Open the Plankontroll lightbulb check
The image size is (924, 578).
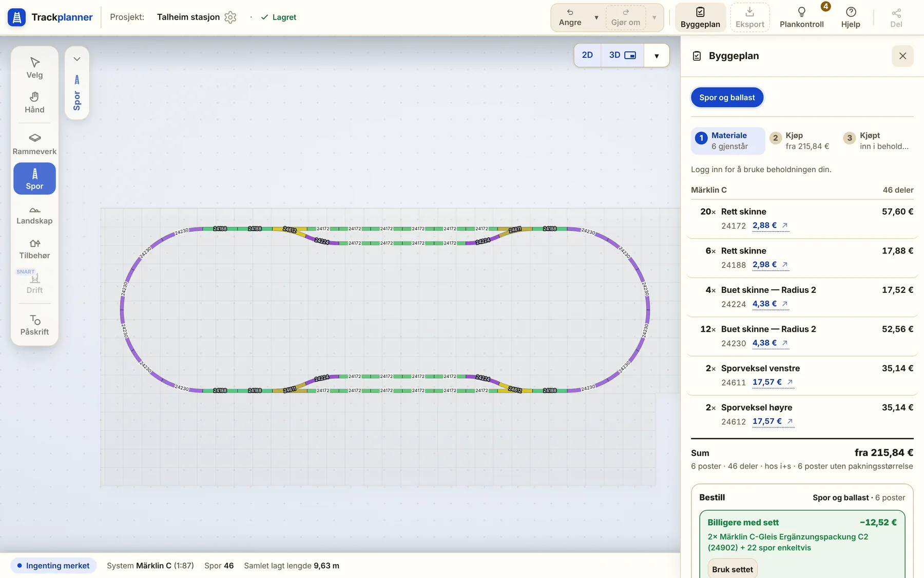(801, 17)
